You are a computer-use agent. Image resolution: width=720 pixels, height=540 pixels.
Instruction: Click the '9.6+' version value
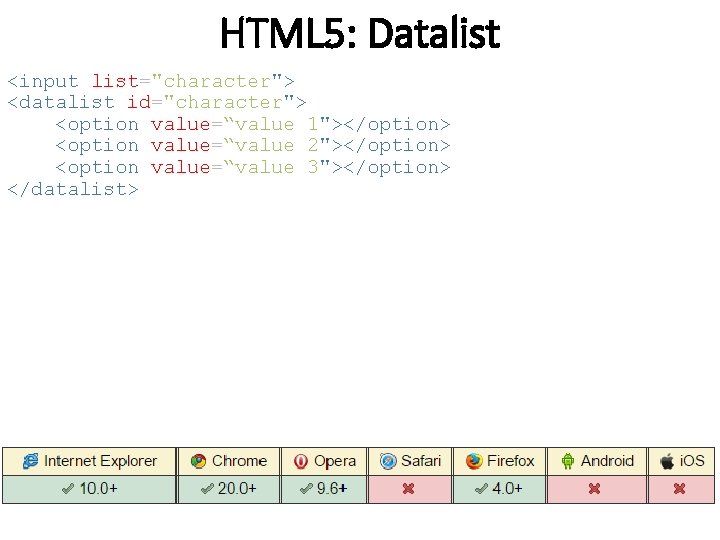pos(332,489)
